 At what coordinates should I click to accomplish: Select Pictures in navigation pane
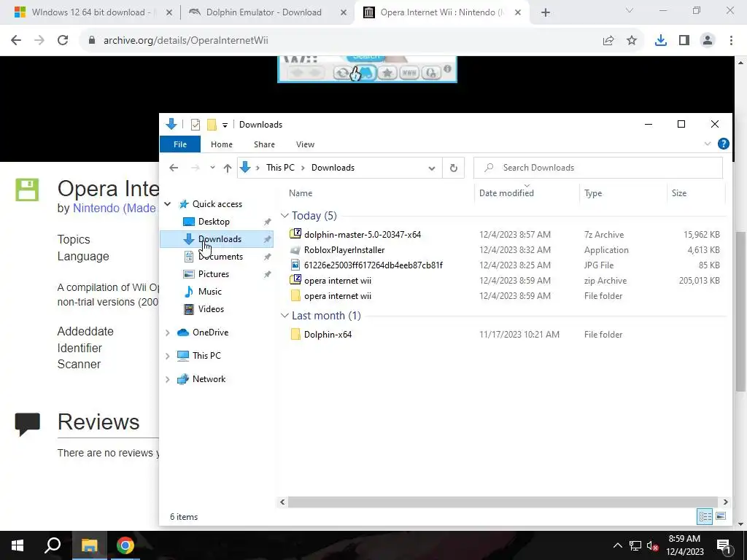(x=214, y=274)
